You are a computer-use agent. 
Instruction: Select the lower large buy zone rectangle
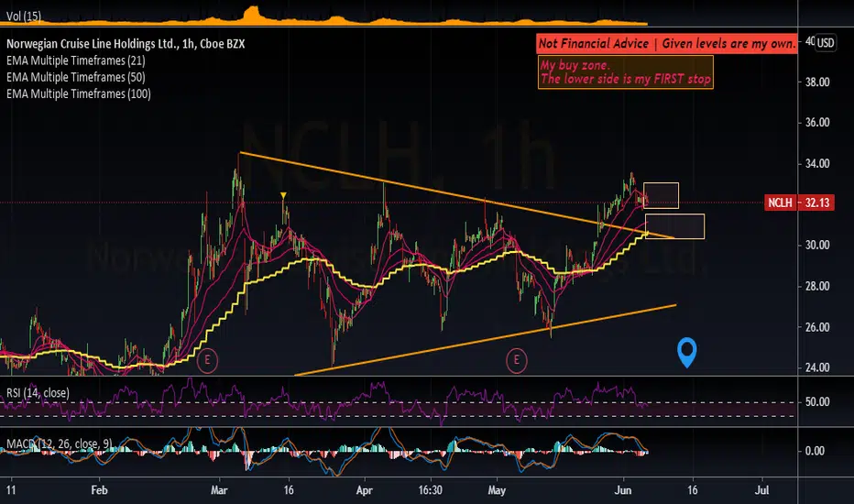tap(674, 226)
